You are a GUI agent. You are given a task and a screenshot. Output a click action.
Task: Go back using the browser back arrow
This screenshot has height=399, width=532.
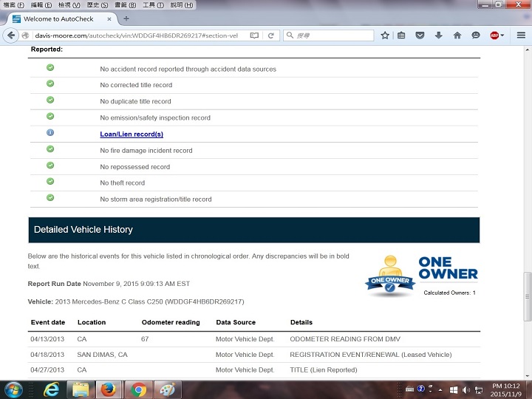(11, 35)
